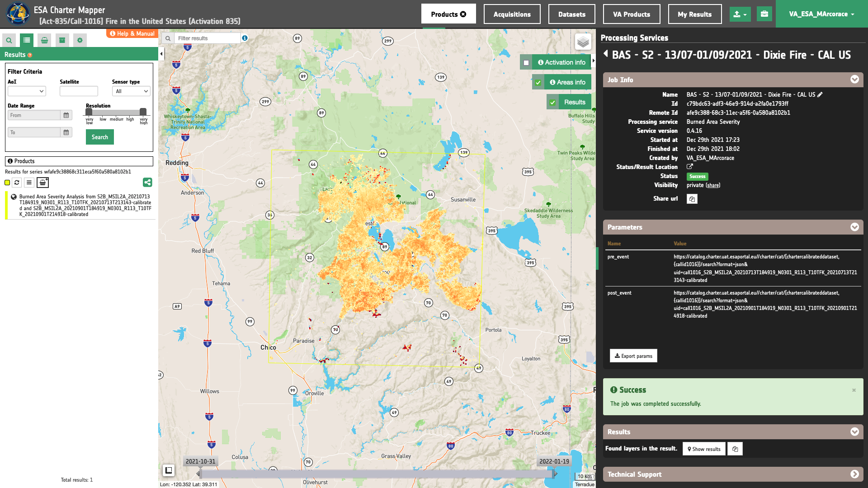868x488 pixels.
Task: Open the From date calendar picker
Action: [x=66, y=115]
